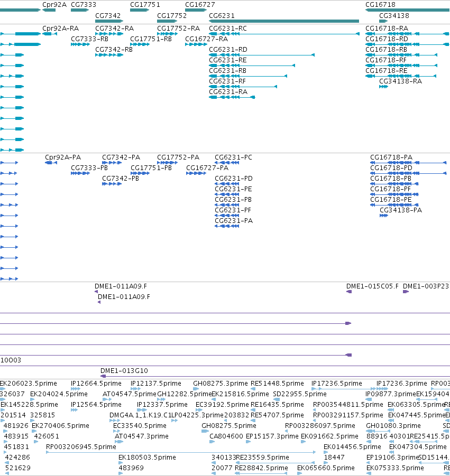450x476 pixels.
Task: Click transcript CG16718-RB
Action: click(386, 50)
